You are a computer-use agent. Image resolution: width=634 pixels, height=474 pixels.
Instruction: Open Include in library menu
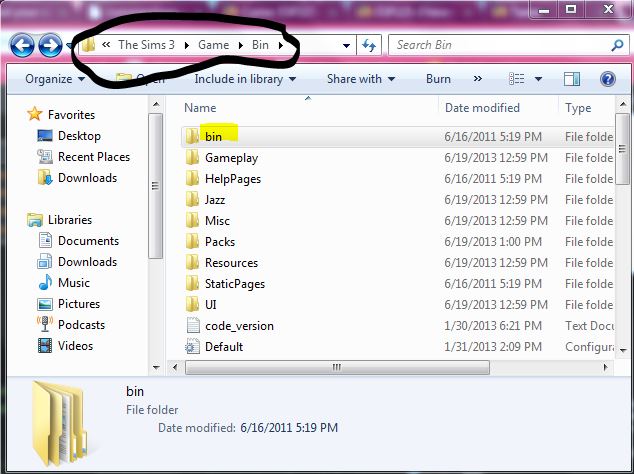(245, 79)
